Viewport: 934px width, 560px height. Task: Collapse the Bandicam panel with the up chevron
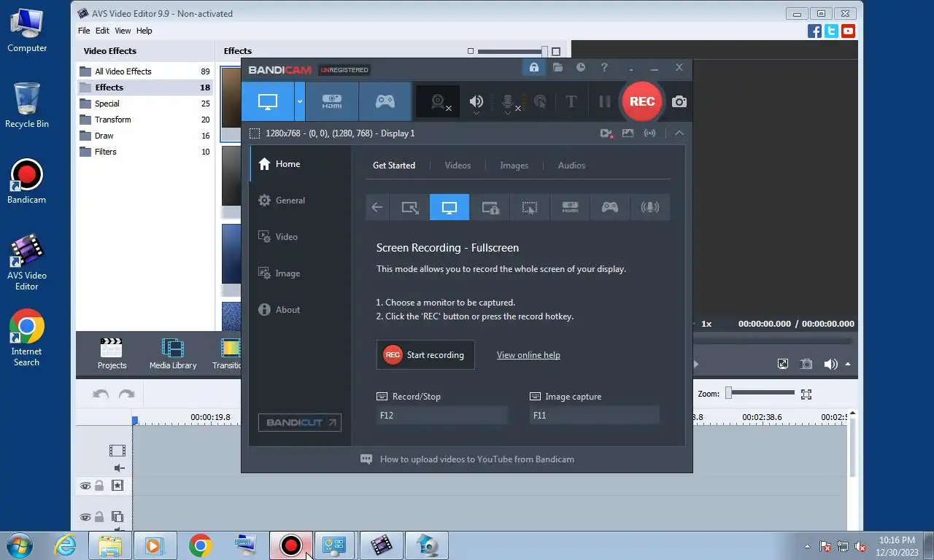(x=679, y=133)
